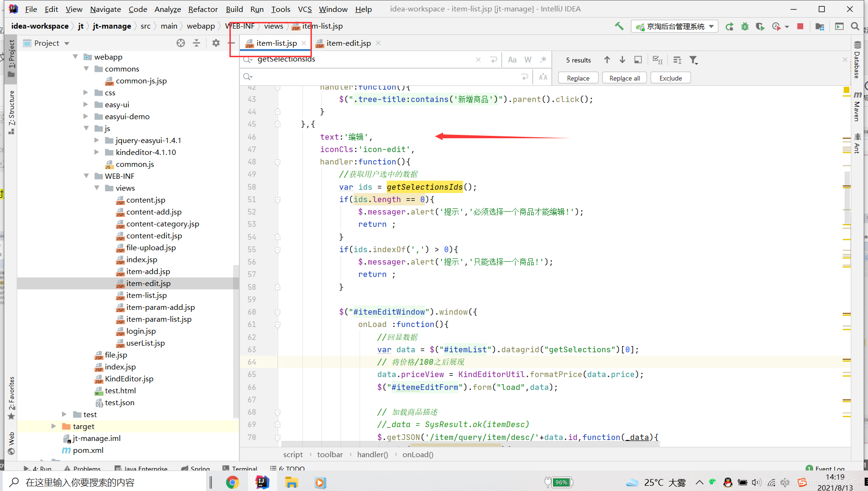Click the Build hammer icon

[619, 26]
